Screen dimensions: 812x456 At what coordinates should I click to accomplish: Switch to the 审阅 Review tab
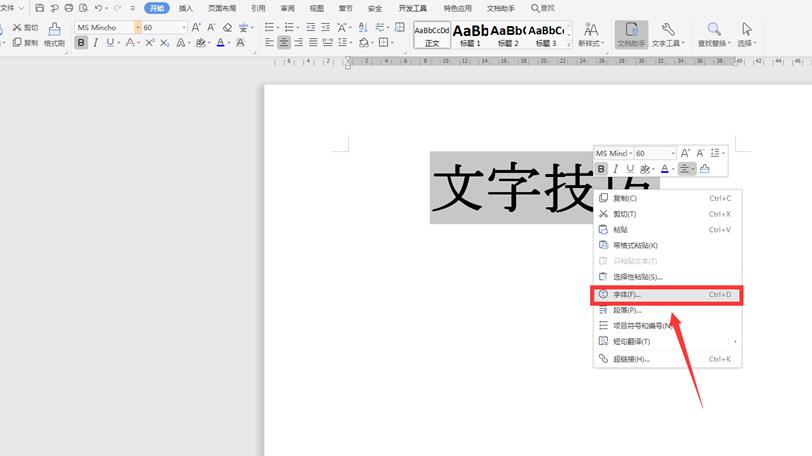point(287,8)
